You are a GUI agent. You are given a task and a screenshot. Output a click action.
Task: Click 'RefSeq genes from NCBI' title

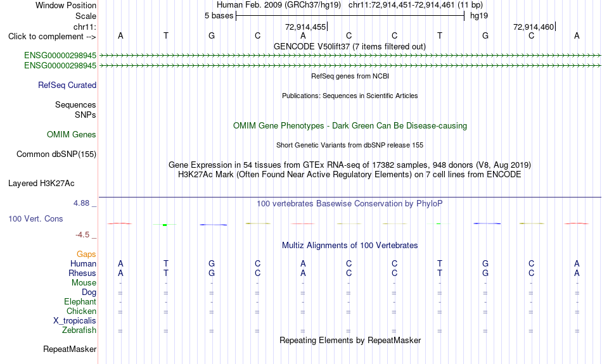point(350,76)
